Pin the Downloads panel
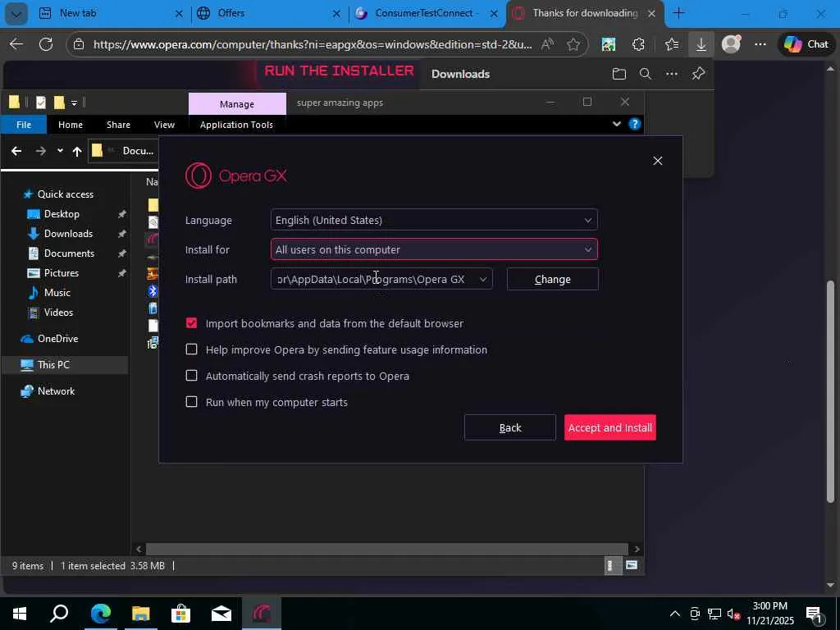 [698, 74]
